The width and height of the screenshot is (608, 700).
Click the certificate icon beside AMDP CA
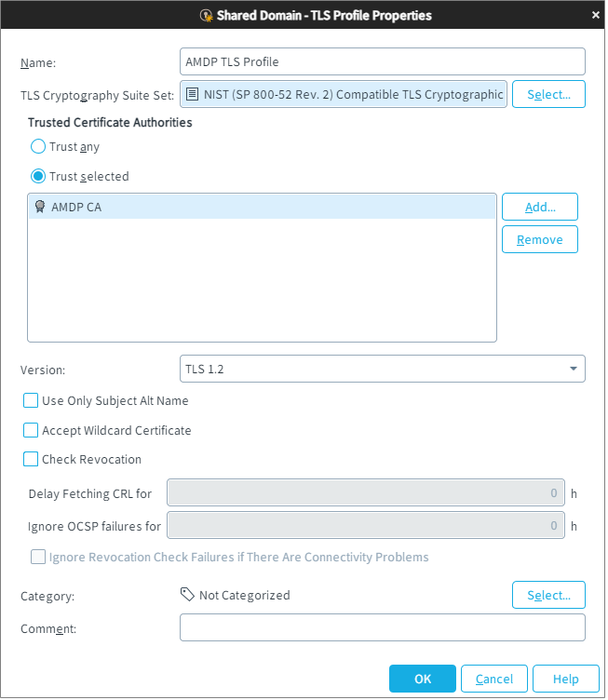(40, 207)
